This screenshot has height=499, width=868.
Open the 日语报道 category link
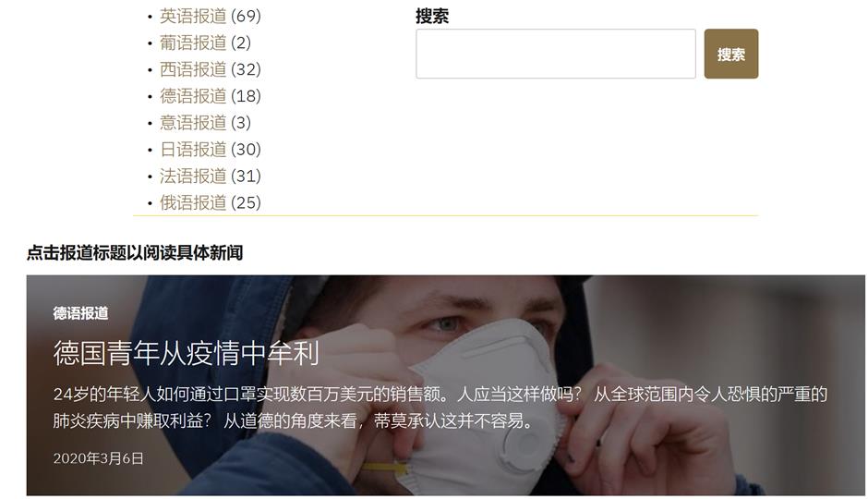coord(193,149)
